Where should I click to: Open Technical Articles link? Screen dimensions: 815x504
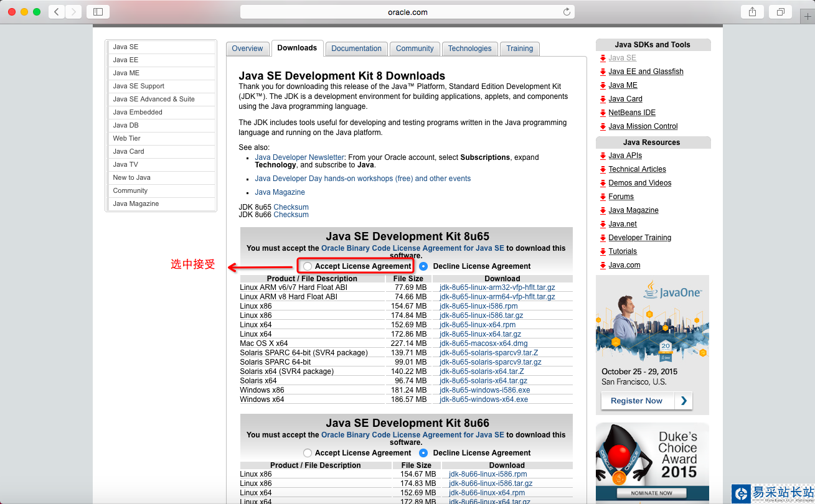637,169
